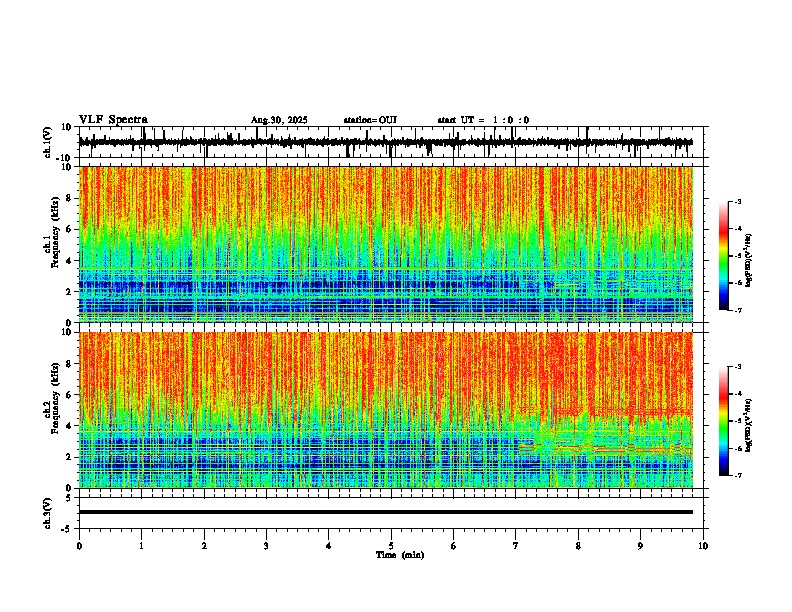Screen dimensions: 792x612
Task: Click the "station=OUI" header label
Action: tap(370, 120)
